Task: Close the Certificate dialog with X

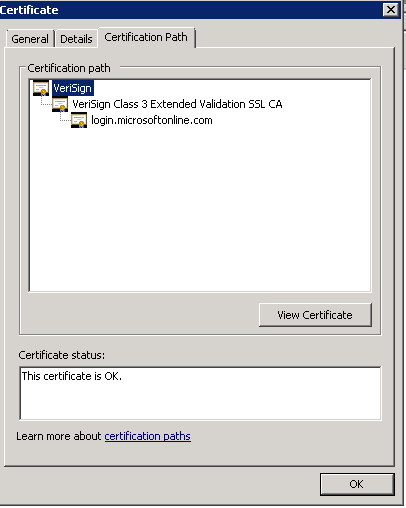Action: click(391, 10)
